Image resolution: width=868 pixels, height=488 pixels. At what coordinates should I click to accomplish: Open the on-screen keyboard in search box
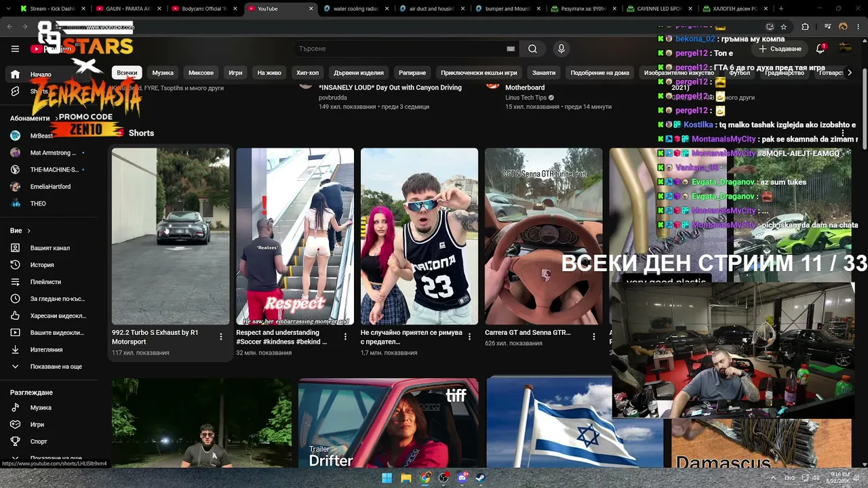[511, 49]
